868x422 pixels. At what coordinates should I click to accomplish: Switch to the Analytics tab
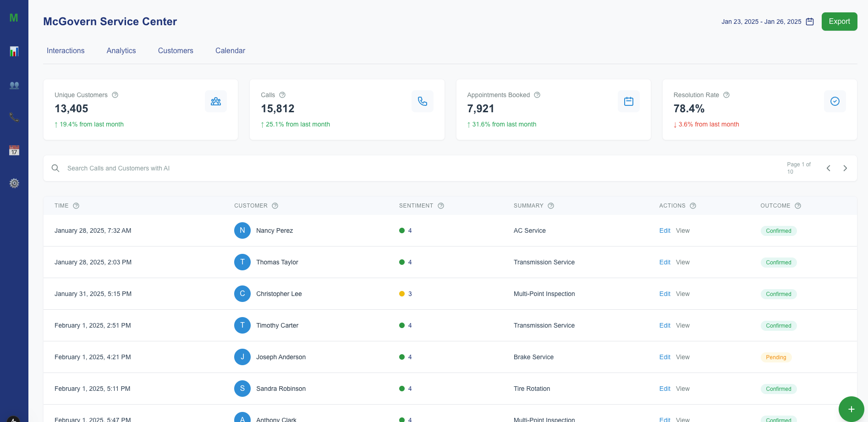tap(121, 50)
